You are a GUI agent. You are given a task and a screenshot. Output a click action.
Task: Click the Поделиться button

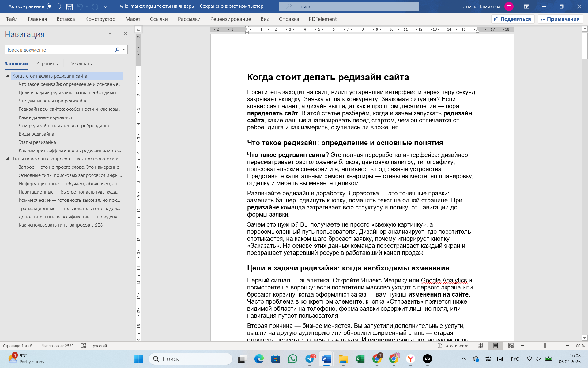coord(513,19)
